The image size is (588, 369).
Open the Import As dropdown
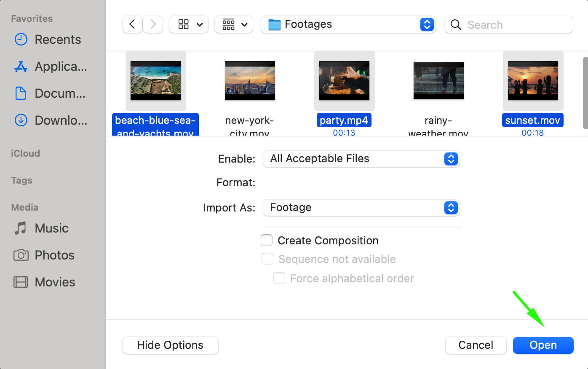click(x=361, y=208)
